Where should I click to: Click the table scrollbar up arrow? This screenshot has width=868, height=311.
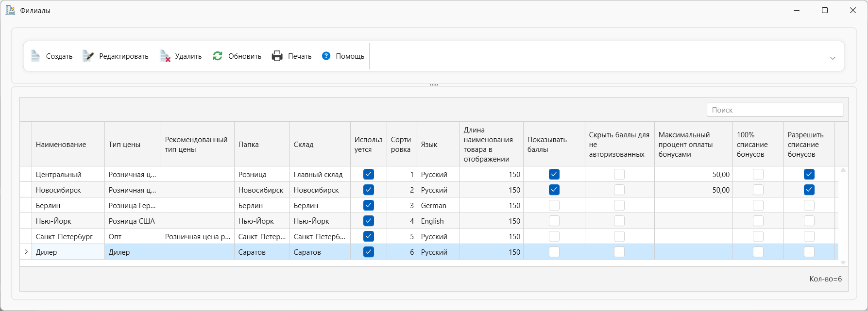coord(843,170)
